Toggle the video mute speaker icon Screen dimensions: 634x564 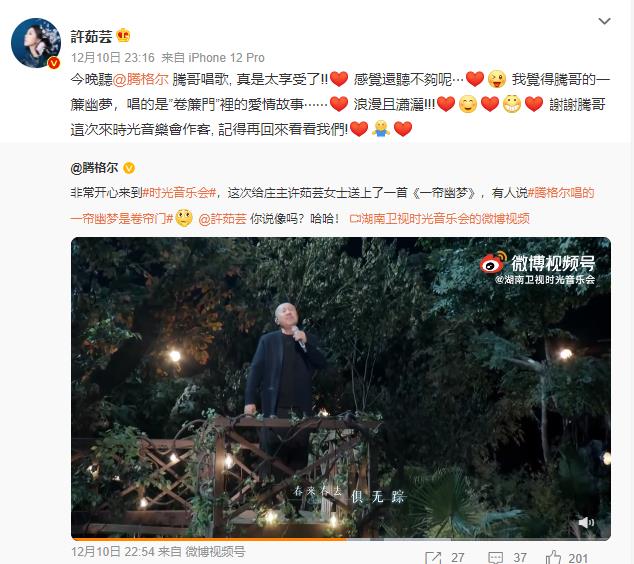pyautogui.click(x=586, y=522)
